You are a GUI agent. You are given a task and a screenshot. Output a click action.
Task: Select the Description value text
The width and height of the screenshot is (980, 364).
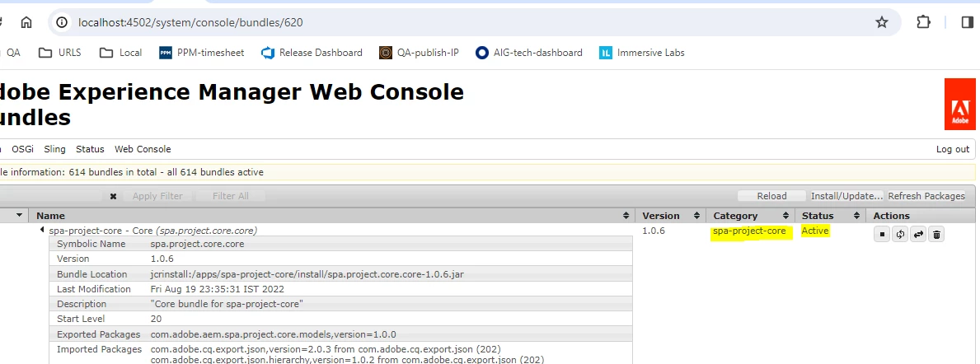227,304
